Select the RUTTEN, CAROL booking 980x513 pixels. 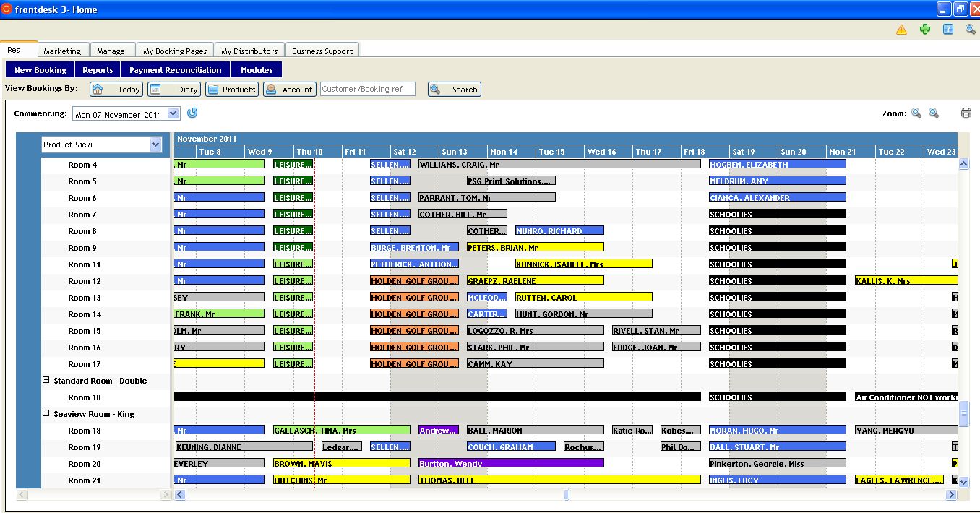coord(584,297)
